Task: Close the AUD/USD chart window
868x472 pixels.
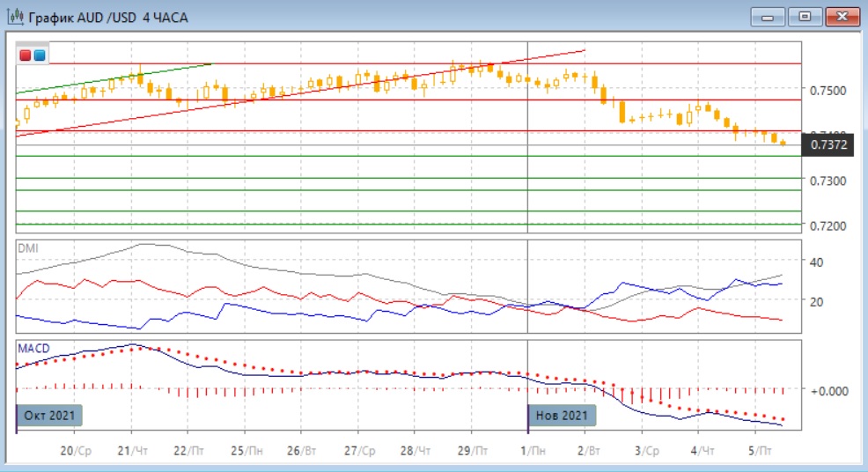Action: coord(840,17)
